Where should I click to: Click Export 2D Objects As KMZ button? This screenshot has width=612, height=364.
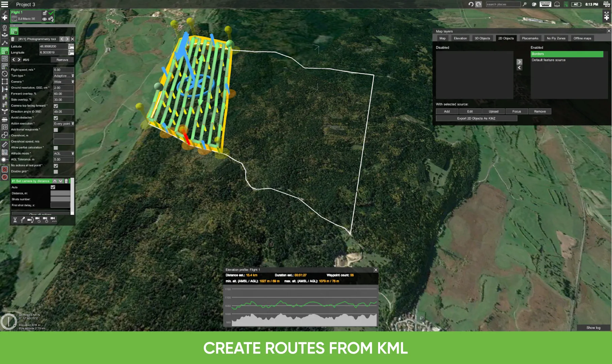pos(476,118)
